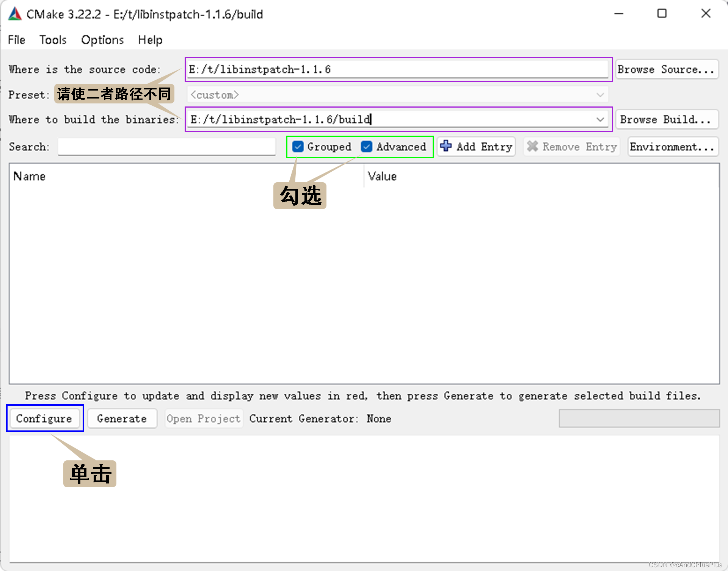Viewport: 728px width, 571px height.
Task: Click the Configure button icon
Action: click(44, 419)
